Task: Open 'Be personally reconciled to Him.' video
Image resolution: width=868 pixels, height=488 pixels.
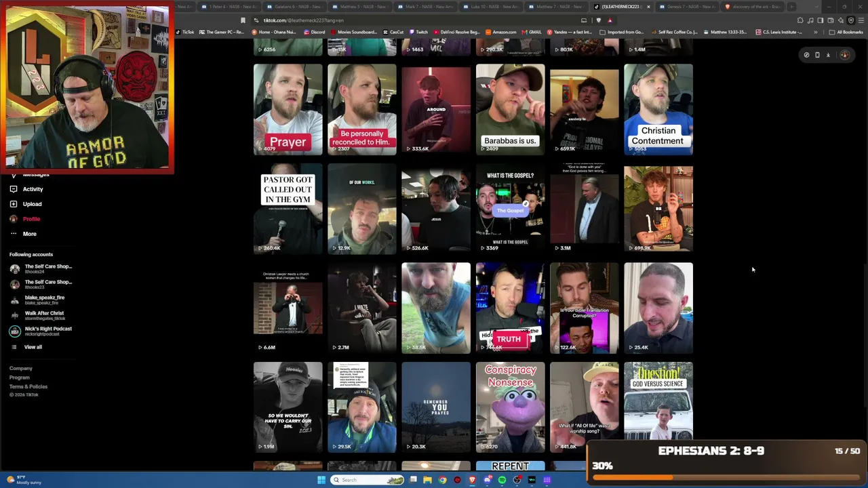Action: click(362, 110)
